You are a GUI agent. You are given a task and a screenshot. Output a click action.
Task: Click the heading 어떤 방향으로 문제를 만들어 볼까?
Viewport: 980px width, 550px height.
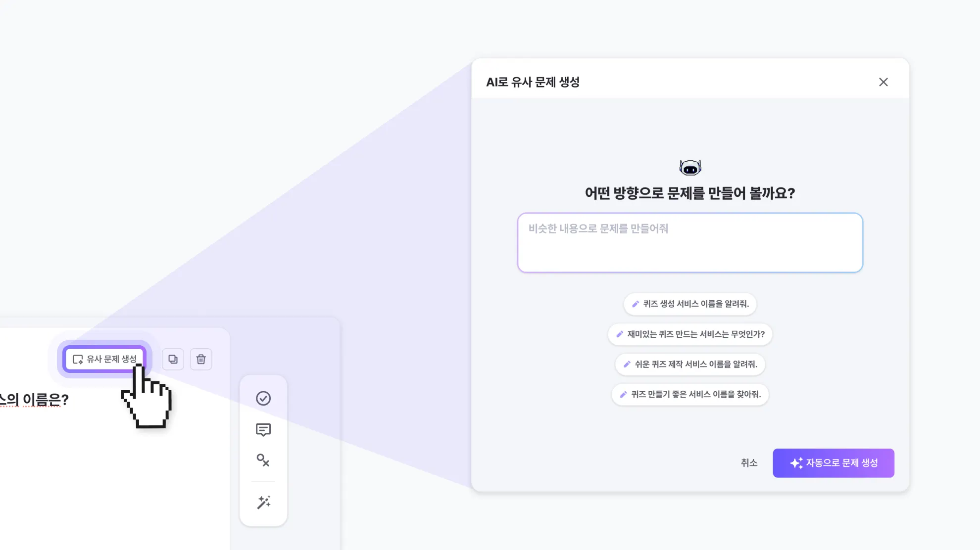690,193
